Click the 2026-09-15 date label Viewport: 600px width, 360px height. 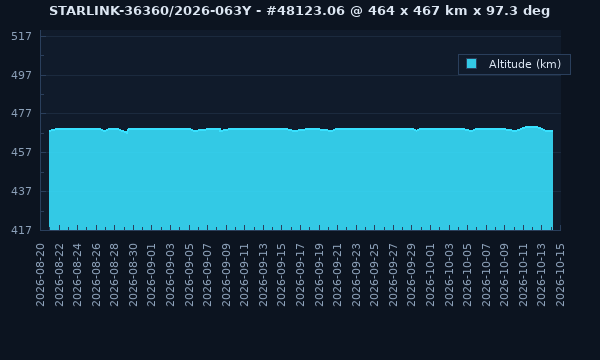(x=282, y=275)
